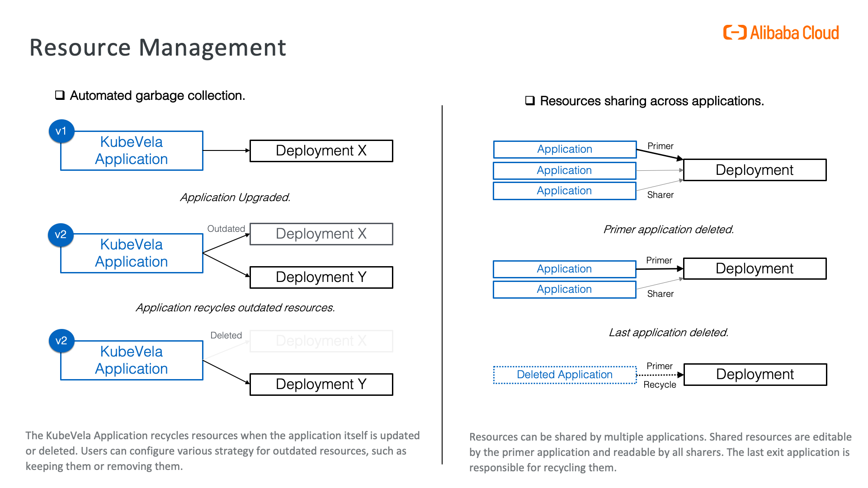
Task: Click the Recycle label under dotted arrow
Action: click(x=660, y=385)
